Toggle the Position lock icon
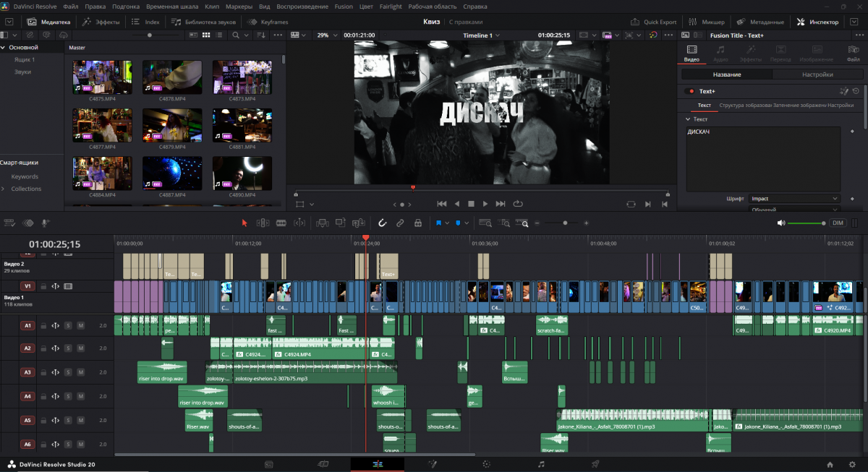 click(x=418, y=223)
